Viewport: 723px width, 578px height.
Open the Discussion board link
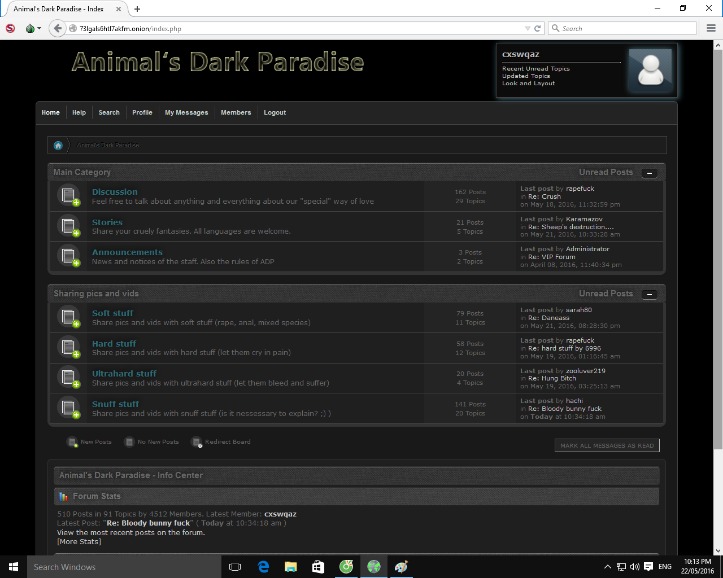click(114, 192)
